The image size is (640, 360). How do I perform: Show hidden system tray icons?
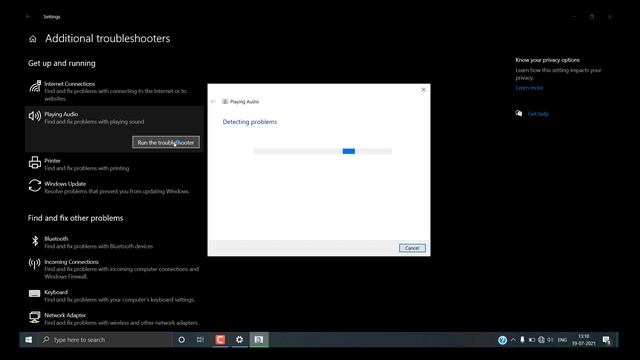513,340
